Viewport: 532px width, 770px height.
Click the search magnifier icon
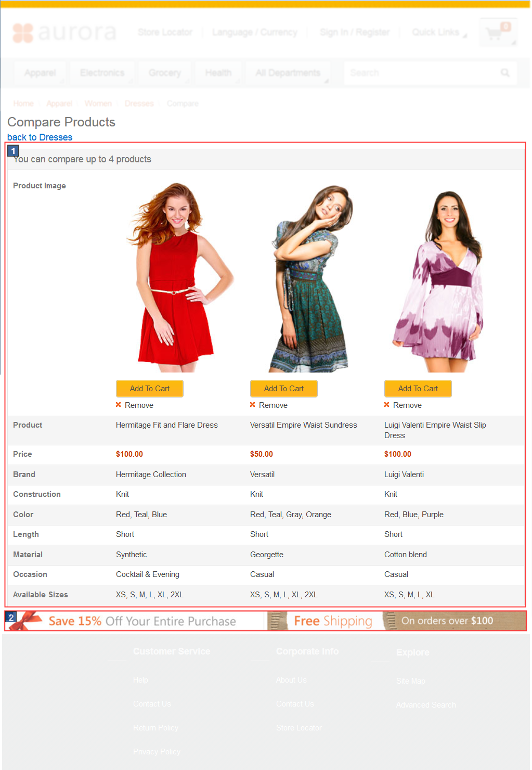(x=504, y=73)
